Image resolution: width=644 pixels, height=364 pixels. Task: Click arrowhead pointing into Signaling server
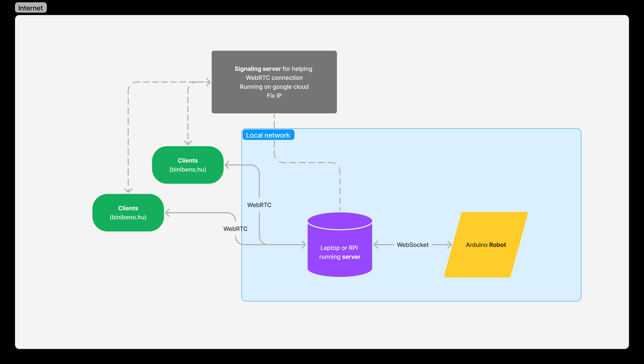[x=209, y=82]
